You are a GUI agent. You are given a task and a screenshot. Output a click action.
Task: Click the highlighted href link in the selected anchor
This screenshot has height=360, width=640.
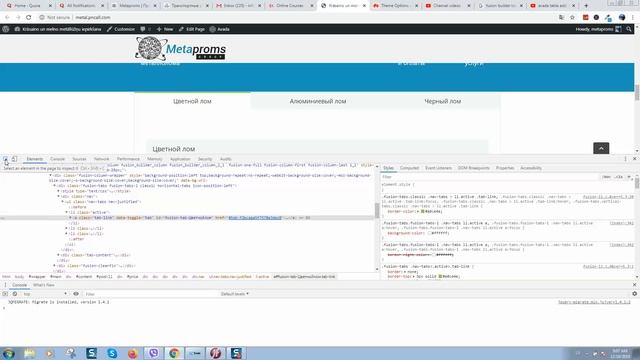[x=255, y=218]
